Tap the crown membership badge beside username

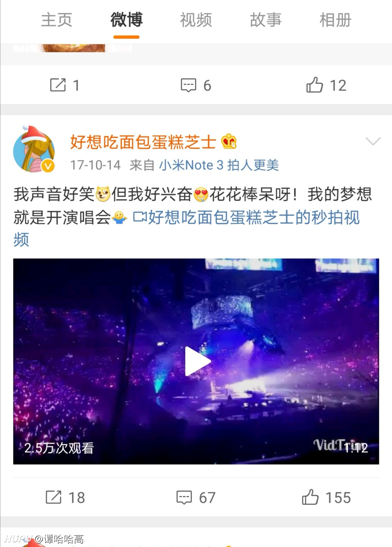(229, 141)
